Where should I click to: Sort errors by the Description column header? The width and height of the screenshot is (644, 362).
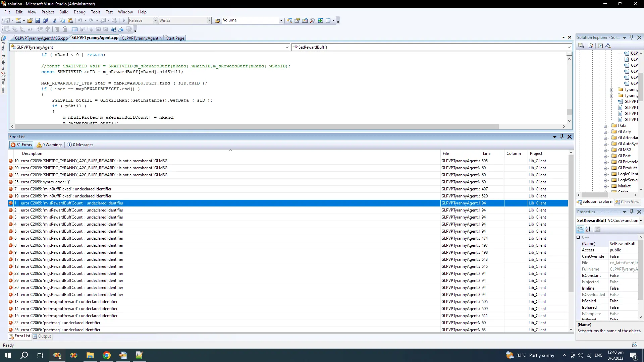230,154
